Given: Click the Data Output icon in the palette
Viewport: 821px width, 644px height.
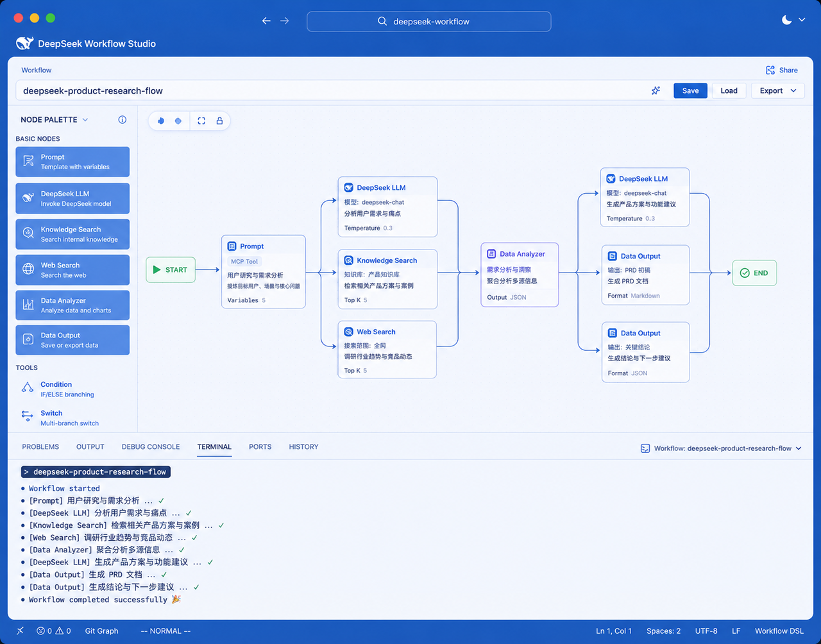Looking at the screenshot, I should click(x=28, y=340).
